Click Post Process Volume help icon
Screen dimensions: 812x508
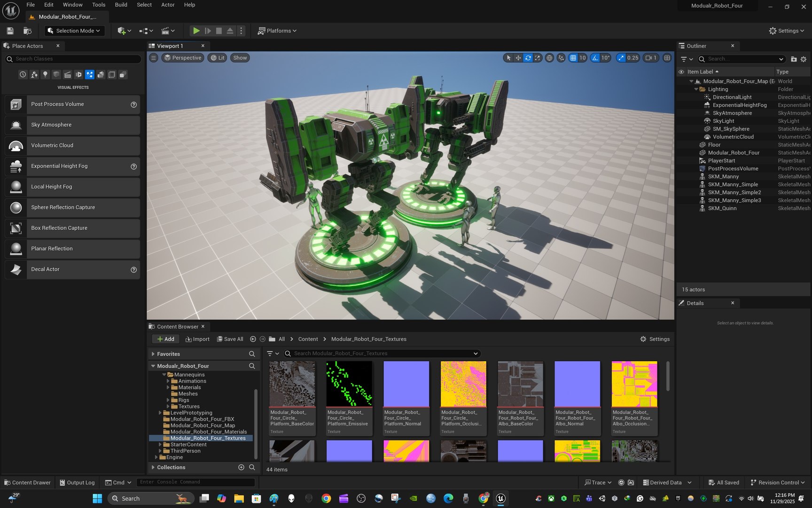133,104
